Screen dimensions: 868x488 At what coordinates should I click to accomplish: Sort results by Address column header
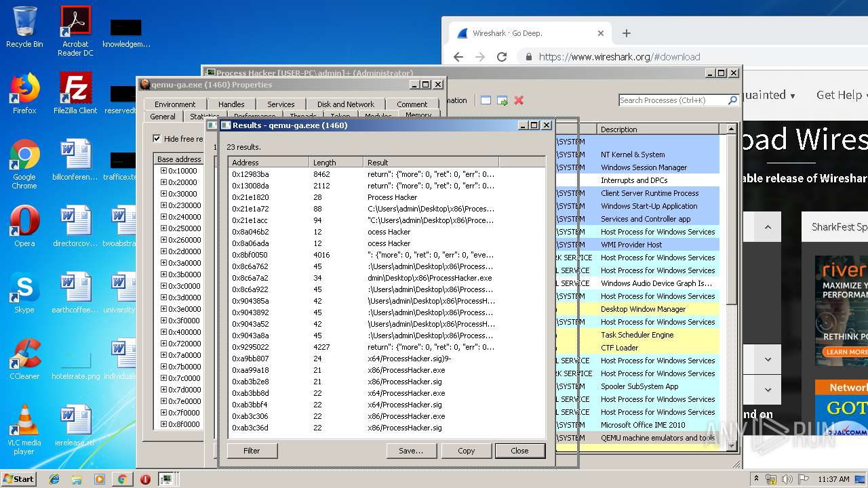tap(269, 163)
